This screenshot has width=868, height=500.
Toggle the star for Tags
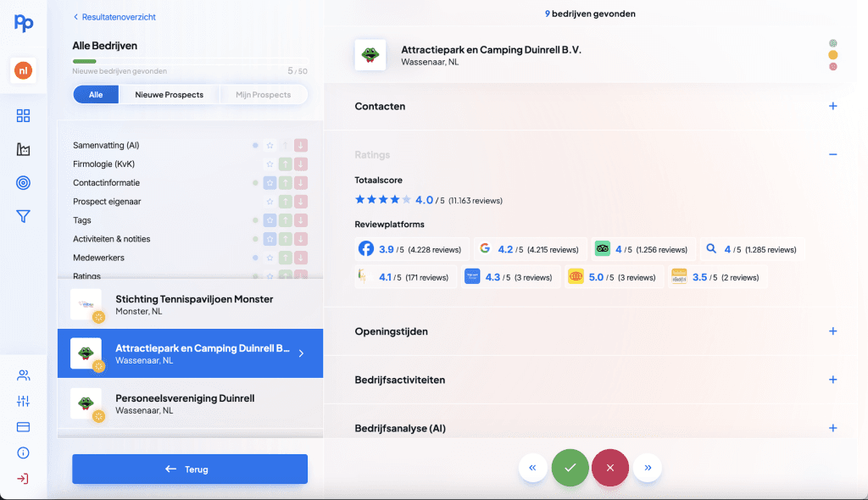click(x=270, y=220)
